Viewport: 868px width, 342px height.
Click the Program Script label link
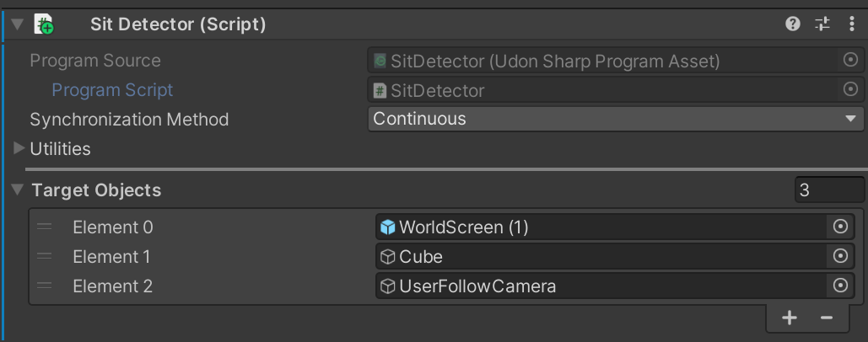coord(112,90)
